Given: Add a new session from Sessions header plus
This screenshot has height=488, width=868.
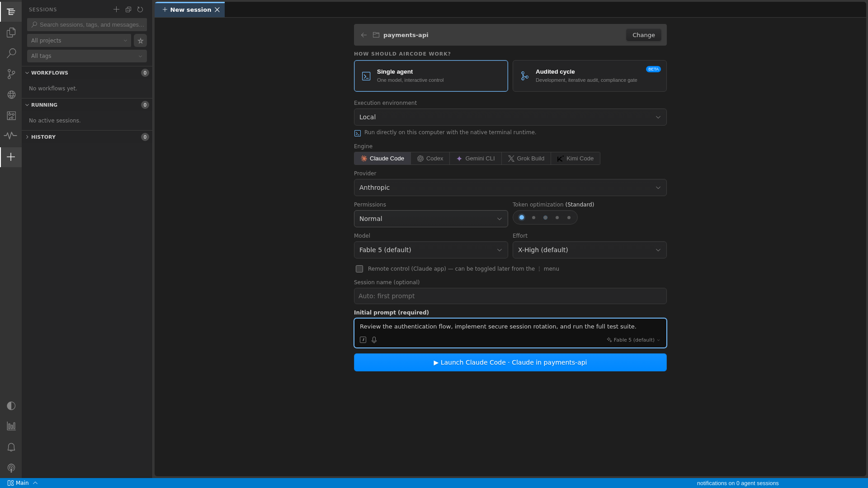Looking at the screenshot, I should 116,9.
